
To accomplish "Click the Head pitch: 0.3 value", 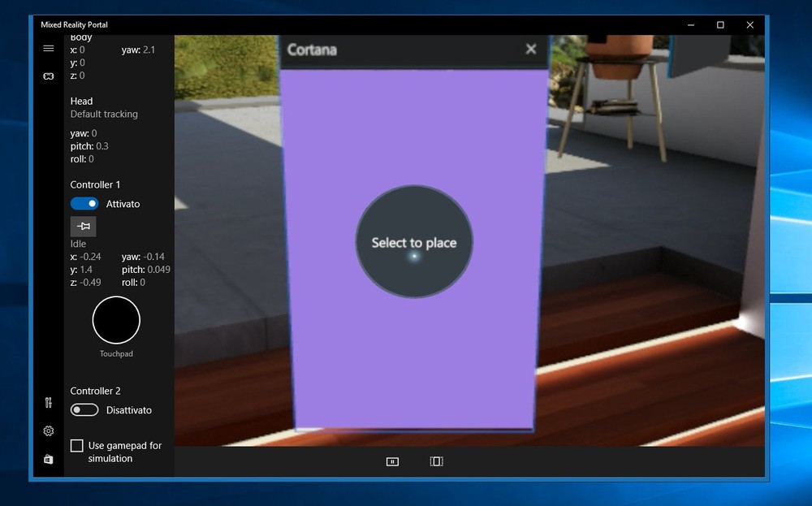I will point(89,146).
